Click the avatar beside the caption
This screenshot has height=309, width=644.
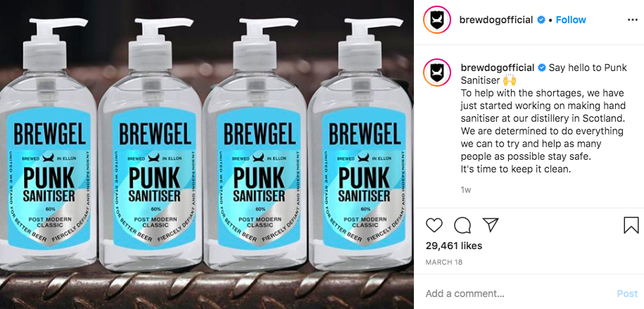[436, 72]
